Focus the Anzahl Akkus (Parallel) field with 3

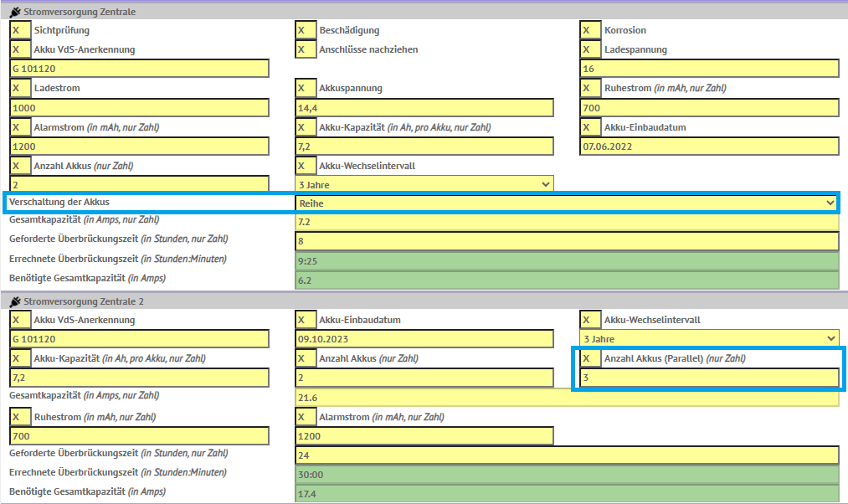[x=710, y=378]
